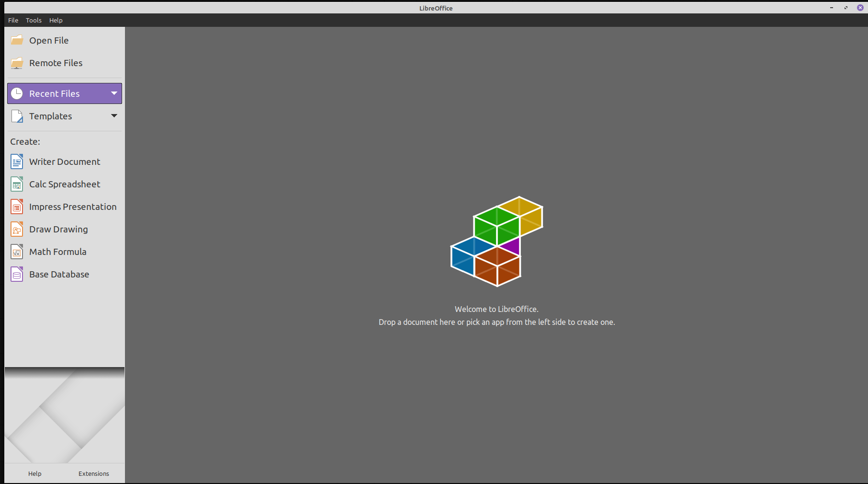Click the Welcome to LibreOffice text
This screenshot has width=868, height=484.
point(496,309)
